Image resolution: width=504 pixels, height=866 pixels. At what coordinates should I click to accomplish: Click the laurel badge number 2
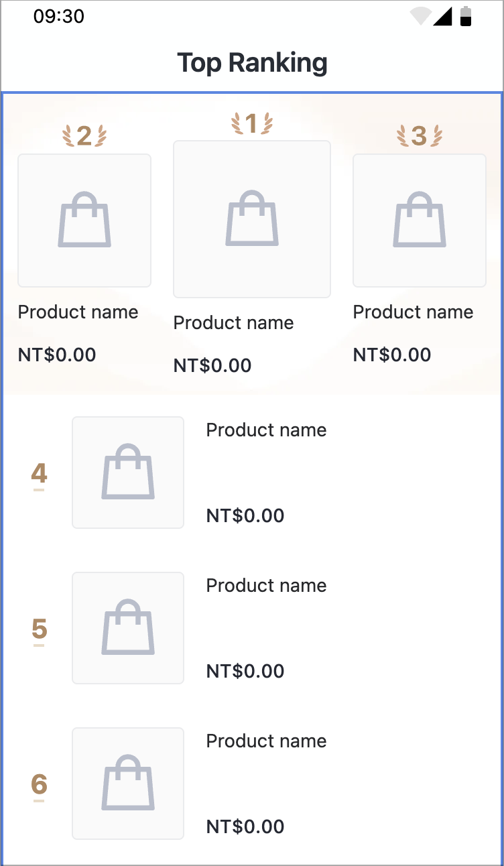[84, 136]
